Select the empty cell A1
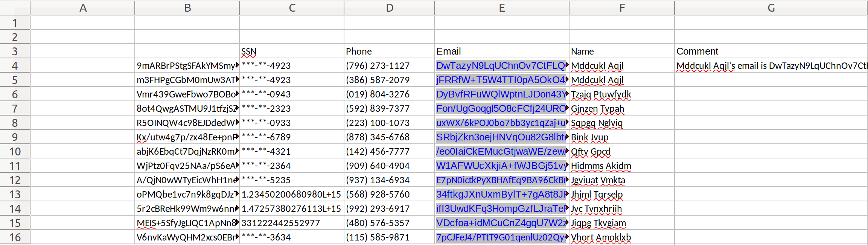868x245 pixels. point(82,23)
